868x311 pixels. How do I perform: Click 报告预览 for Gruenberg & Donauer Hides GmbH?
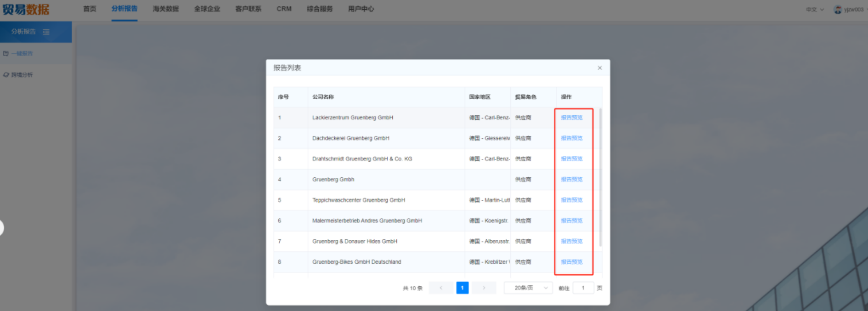(x=572, y=241)
